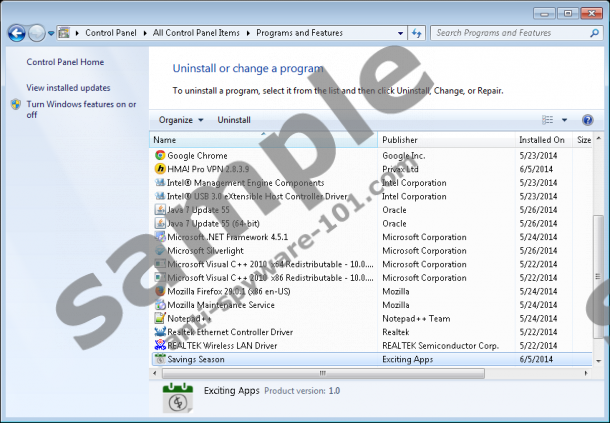Open the Organize dropdown menu
Screen dimensions: 610x423
point(180,120)
